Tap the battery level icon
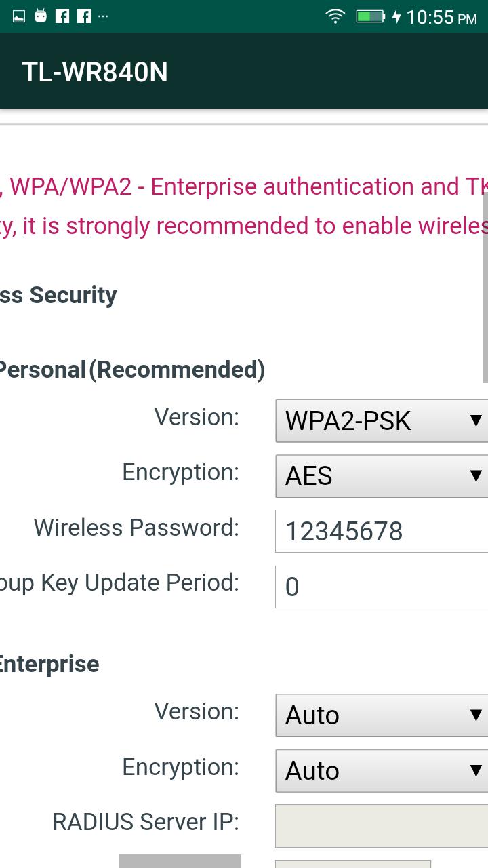The width and height of the screenshot is (488, 868). 370,16
